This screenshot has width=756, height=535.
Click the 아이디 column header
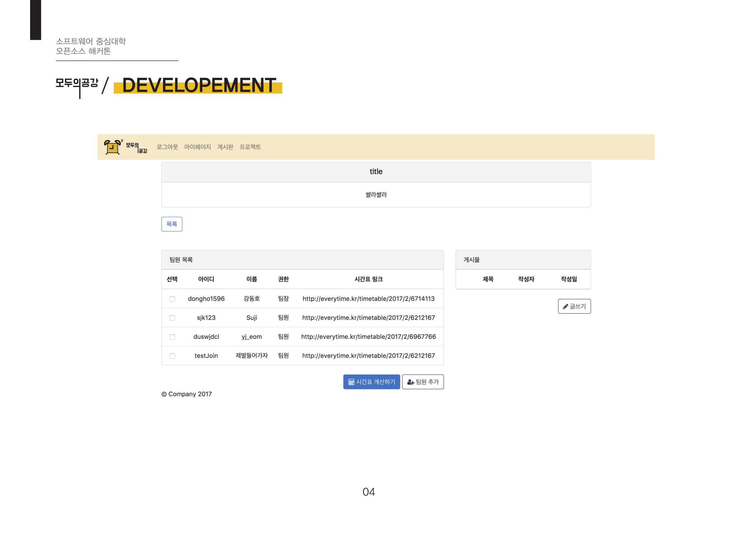(x=206, y=279)
